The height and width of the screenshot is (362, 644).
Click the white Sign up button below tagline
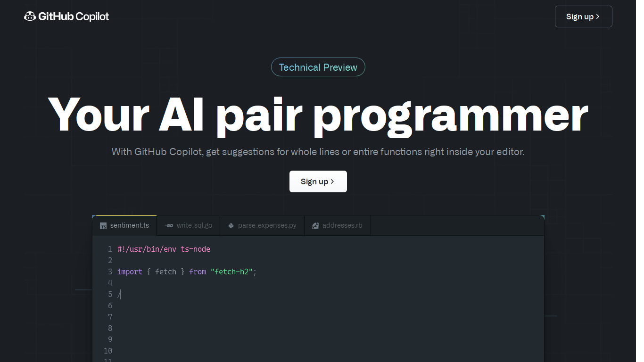[x=318, y=181]
